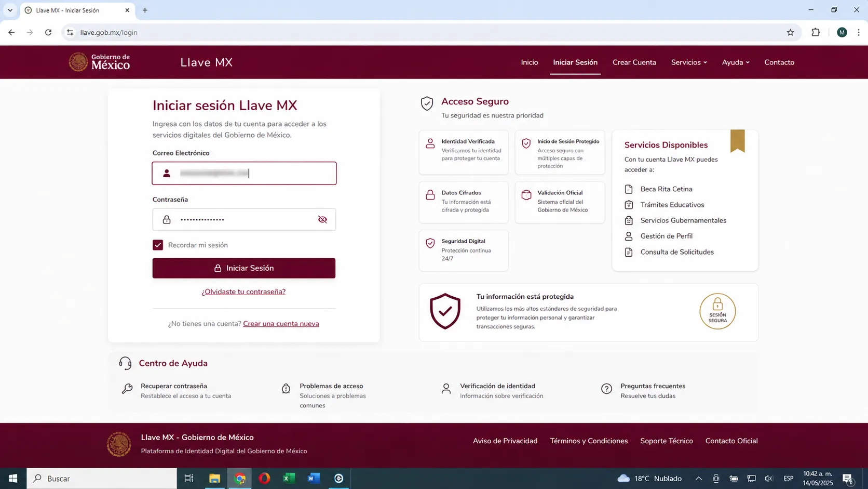Go to Inicio in navigation
Screen dimensions: 868x489
[530, 62]
